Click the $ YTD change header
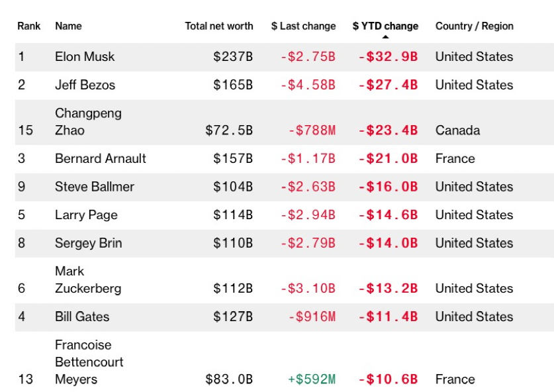The width and height of the screenshot is (554, 392). coord(385,26)
